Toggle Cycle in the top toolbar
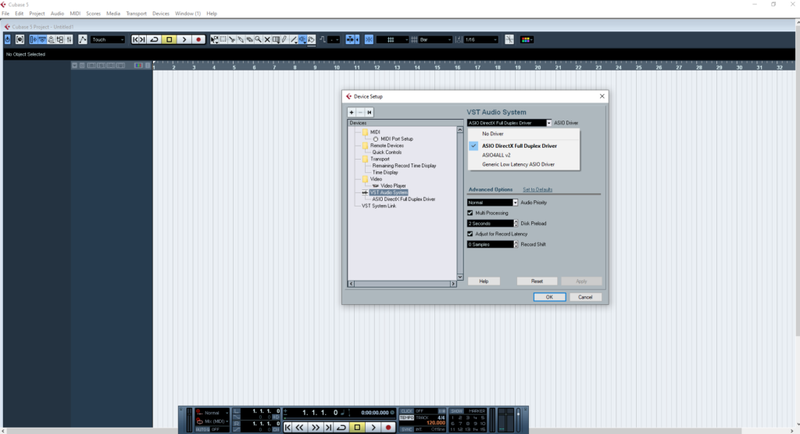This screenshot has height=434, width=800. pos(154,40)
